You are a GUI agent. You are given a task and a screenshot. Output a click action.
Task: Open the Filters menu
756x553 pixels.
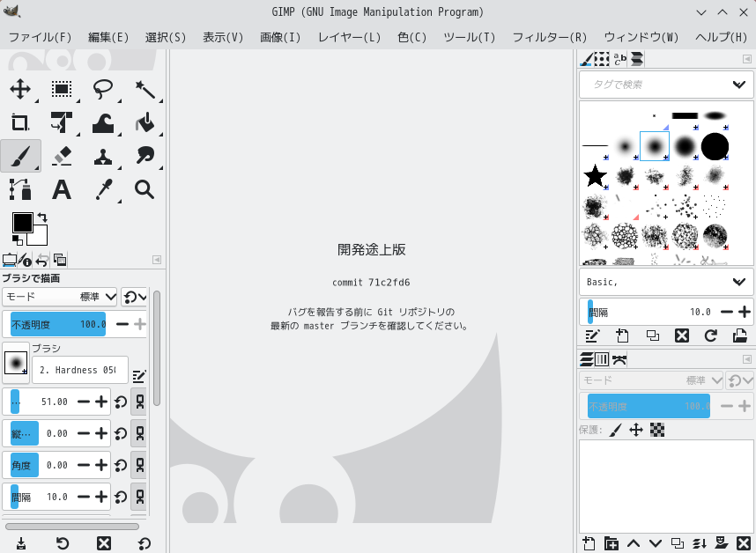[549, 37]
